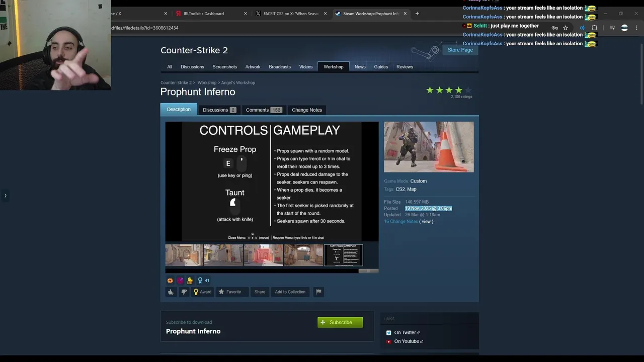Open browser media control icon
Image resolution: width=644 pixels, height=362 pixels.
pos(612,28)
